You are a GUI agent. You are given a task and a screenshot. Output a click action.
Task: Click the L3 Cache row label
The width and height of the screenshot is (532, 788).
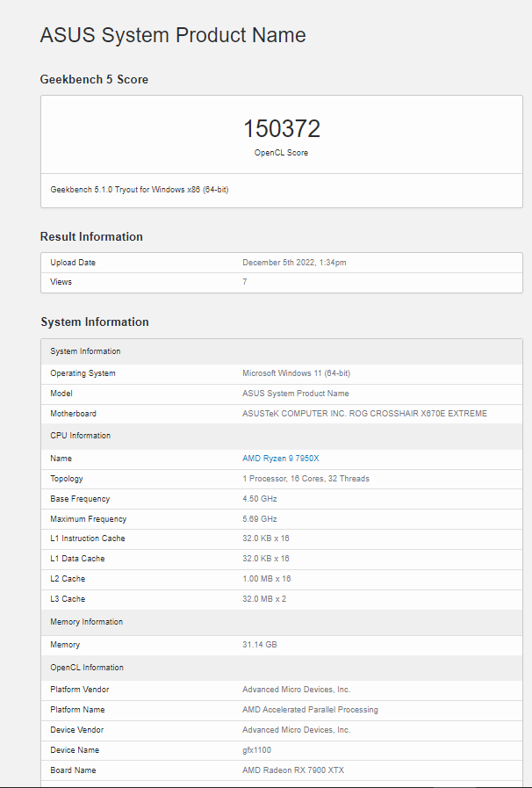[x=68, y=599]
